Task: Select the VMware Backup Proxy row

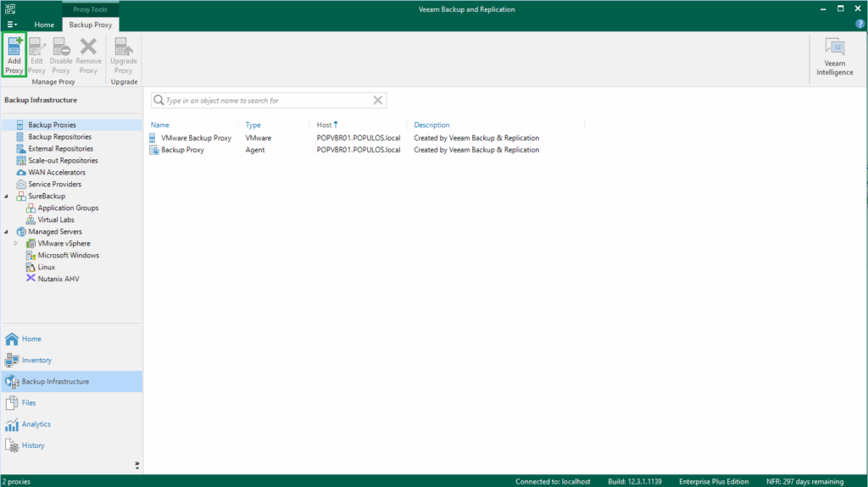Action: [366, 138]
